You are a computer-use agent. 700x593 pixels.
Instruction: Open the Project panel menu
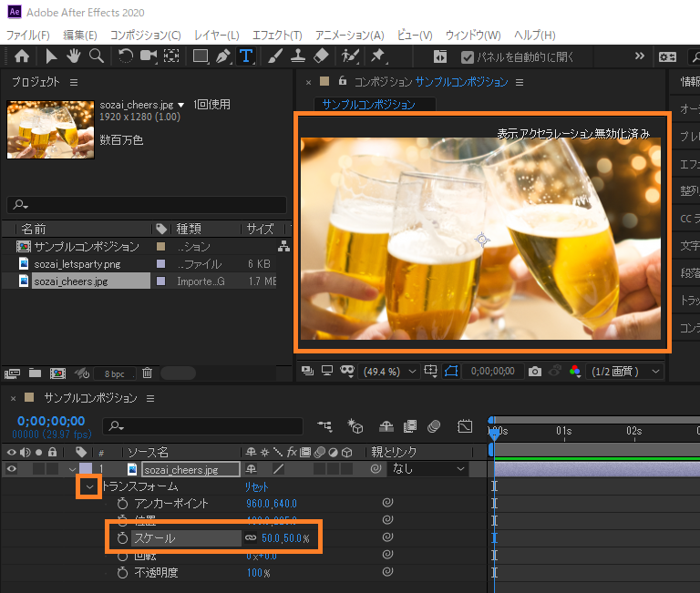(x=74, y=82)
